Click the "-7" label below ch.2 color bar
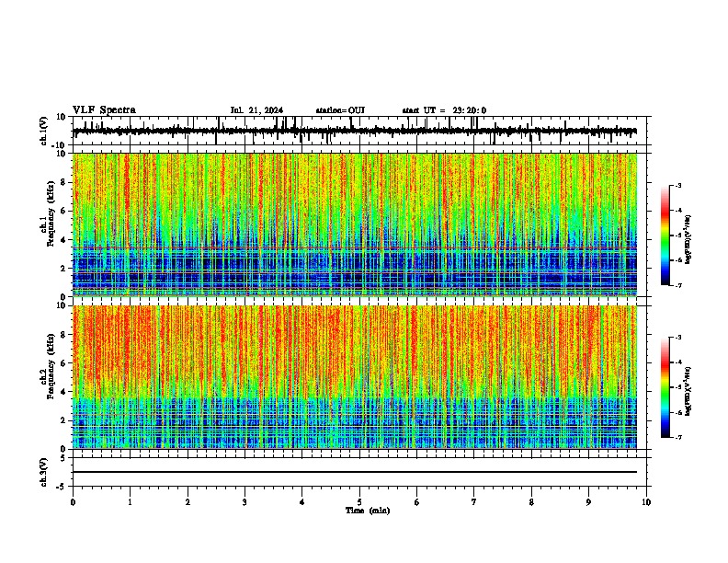The height and width of the screenshot is (563, 728). click(x=677, y=437)
